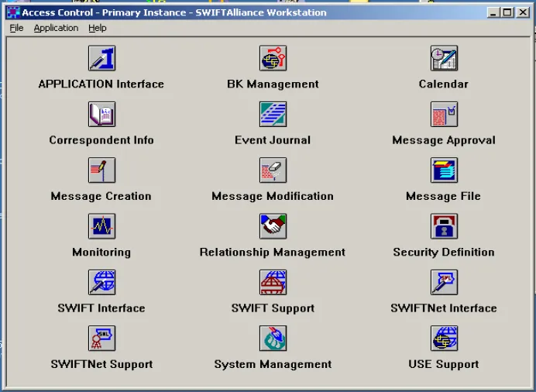Open the Message Modification eraser icon
The width and height of the screenshot is (536, 392).
273,170
